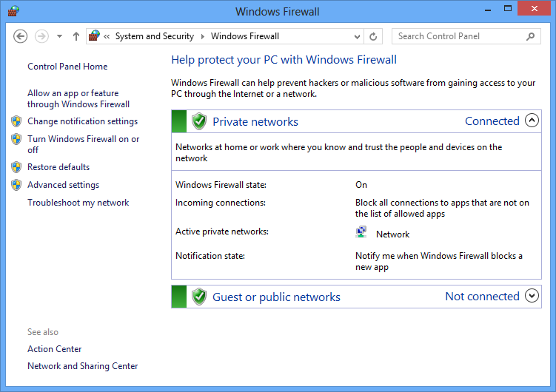Open Control Panel Home link

tap(67, 67)
